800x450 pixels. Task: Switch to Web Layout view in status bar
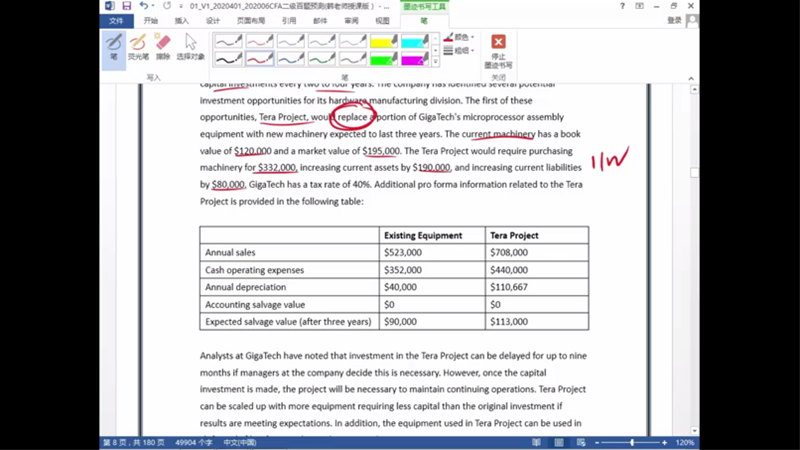tap(581, 442)
